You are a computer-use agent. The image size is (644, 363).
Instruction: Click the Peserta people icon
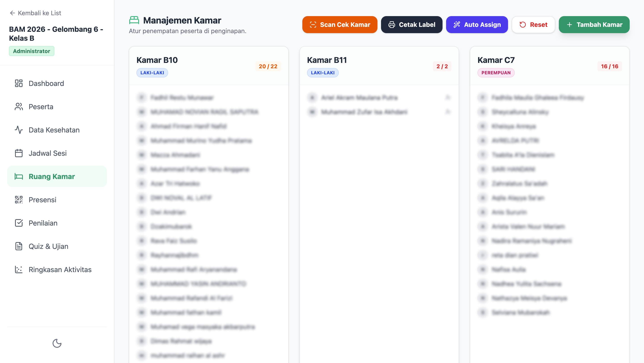click(19, 107)
